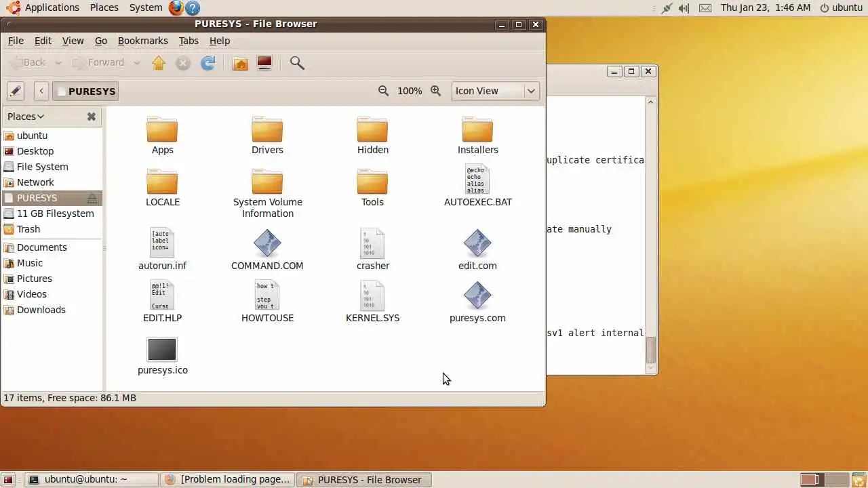Image resolution: width=868 pixels, height=488 pixels.
Task: Open the File menu
Action: 16,41
